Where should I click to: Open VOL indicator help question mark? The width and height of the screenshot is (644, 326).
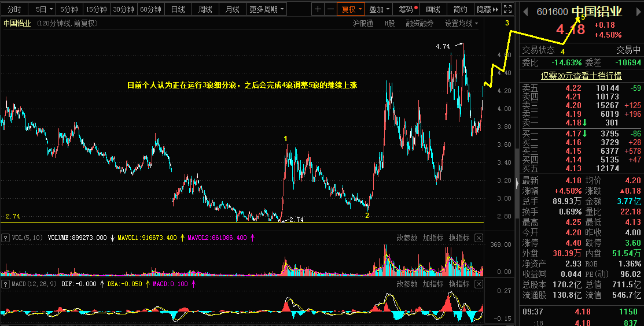[6, 238]
